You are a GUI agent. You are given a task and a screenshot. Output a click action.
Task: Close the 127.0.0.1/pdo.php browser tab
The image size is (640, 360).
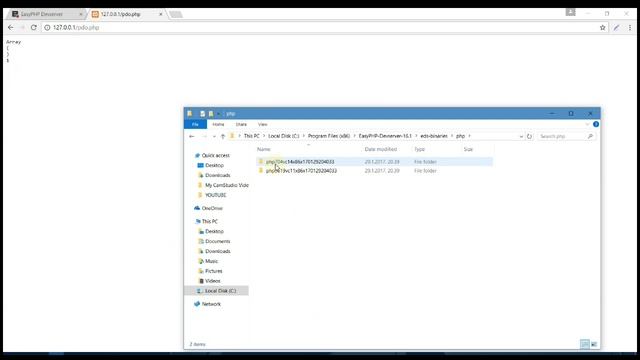coord(160,14)
